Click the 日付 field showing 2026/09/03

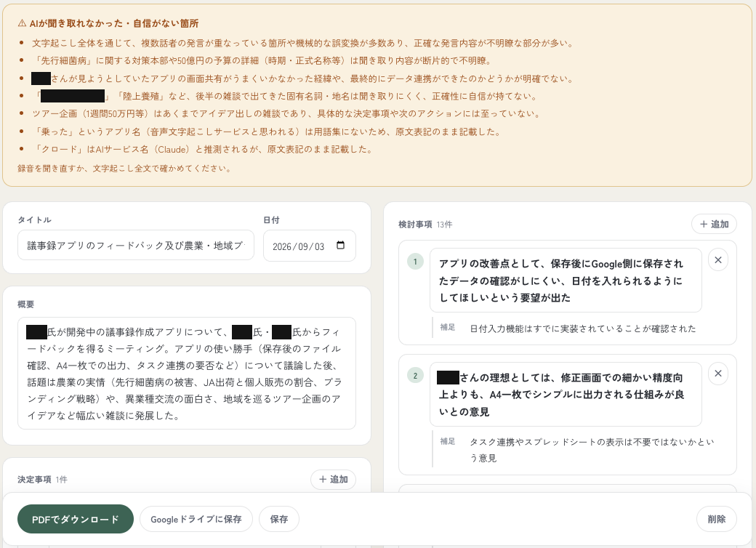pyautogui.click(x=310, y=246)
